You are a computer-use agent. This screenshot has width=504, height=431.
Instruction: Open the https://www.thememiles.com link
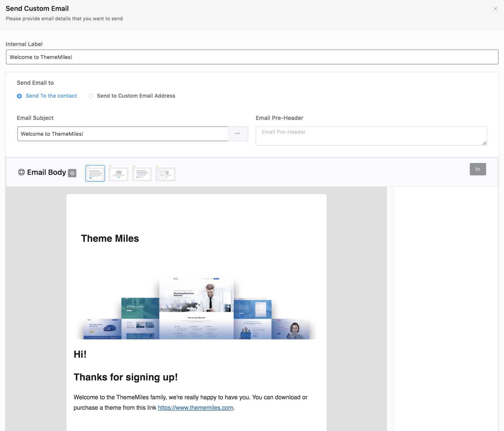coord(195,408)
